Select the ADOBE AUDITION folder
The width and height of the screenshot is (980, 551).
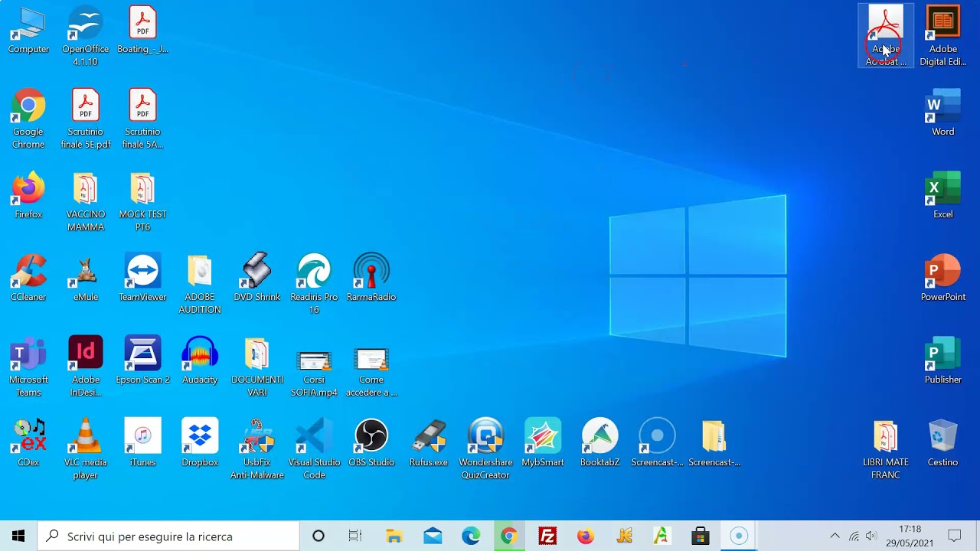click(x=200, y=285)
